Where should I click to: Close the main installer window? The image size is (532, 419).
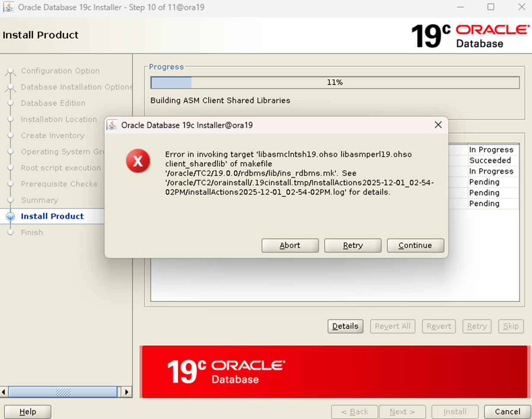(x=522, y=7)
